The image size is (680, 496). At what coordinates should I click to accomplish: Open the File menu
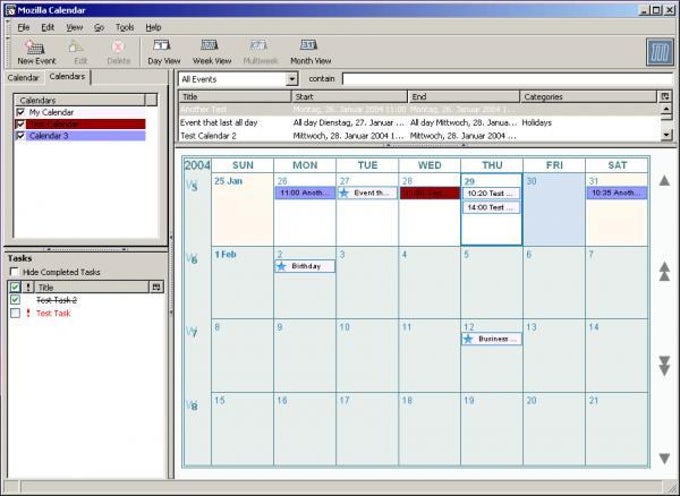click(23, 27)
